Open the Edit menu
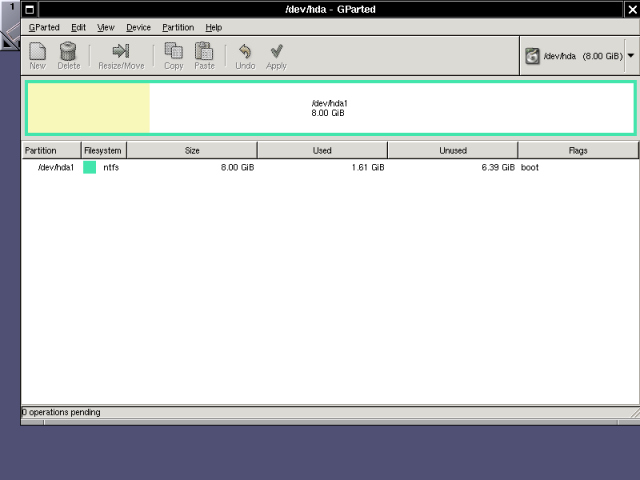 click(x=78, y=27)
